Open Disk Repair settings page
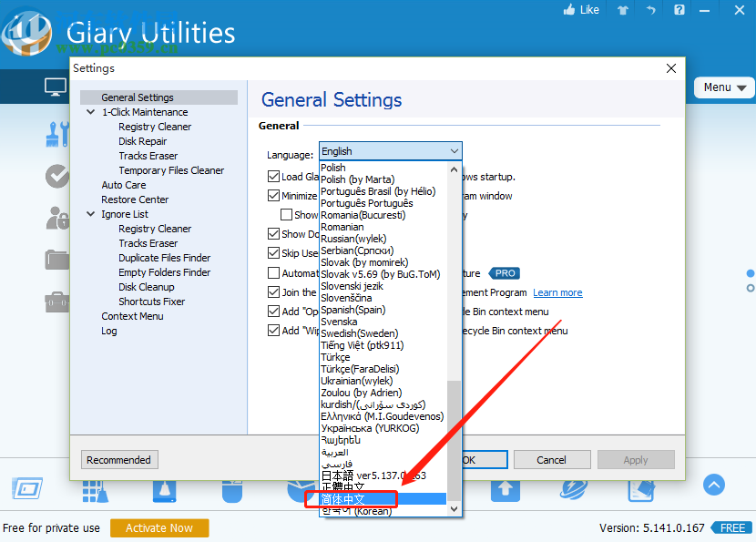Viewport: 756px width, 542px height. pos(143,141)
